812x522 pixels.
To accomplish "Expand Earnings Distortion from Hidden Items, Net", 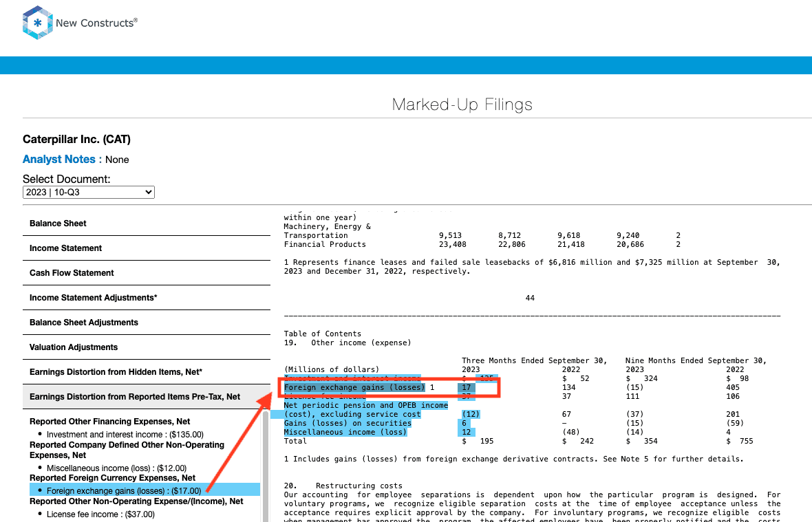I will tap(147, 373).
